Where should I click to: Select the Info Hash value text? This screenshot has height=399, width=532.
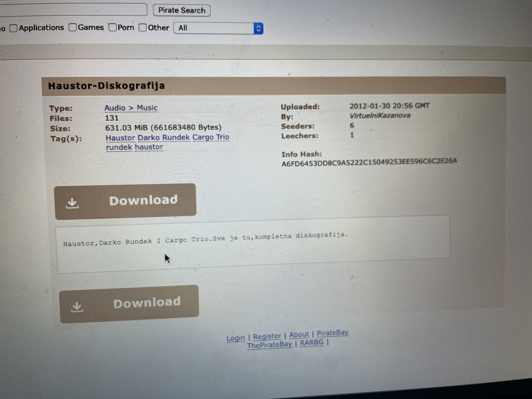pos(369,162)
